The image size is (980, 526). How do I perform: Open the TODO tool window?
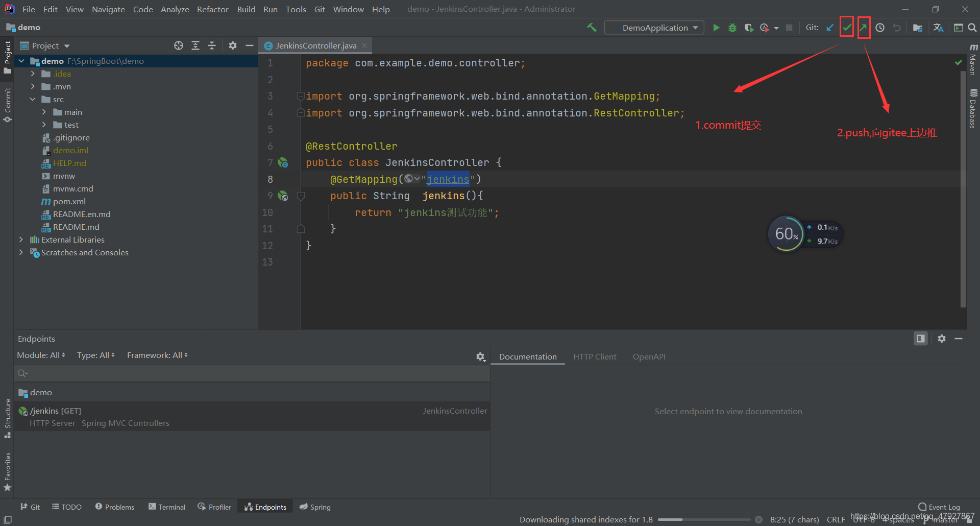point(67,507)
